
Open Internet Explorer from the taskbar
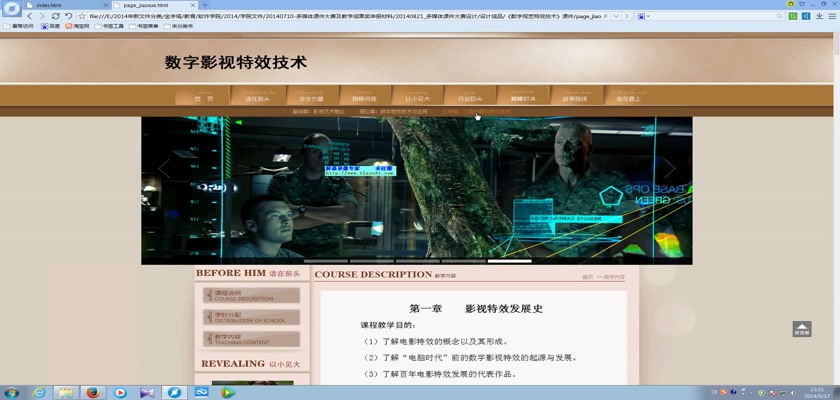coord(39,393)
